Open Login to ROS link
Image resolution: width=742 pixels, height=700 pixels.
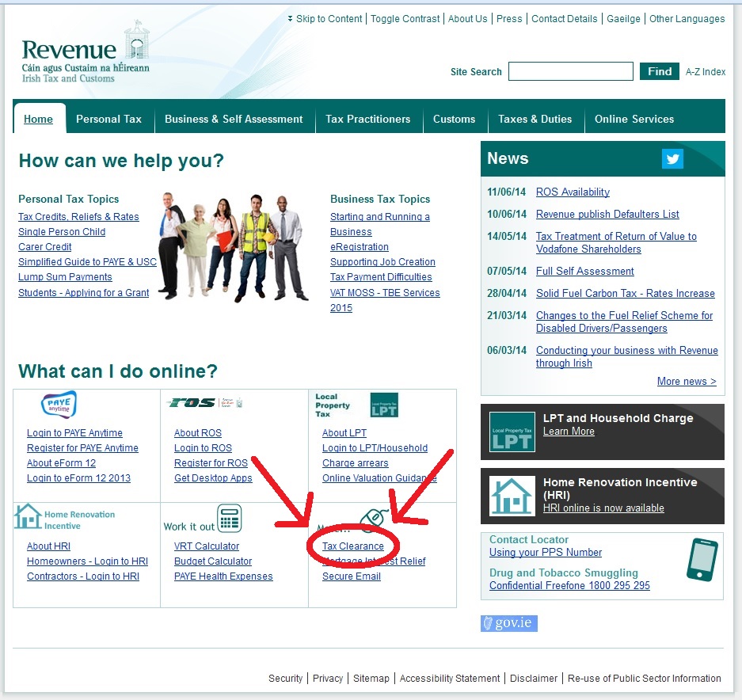[203, 447]
